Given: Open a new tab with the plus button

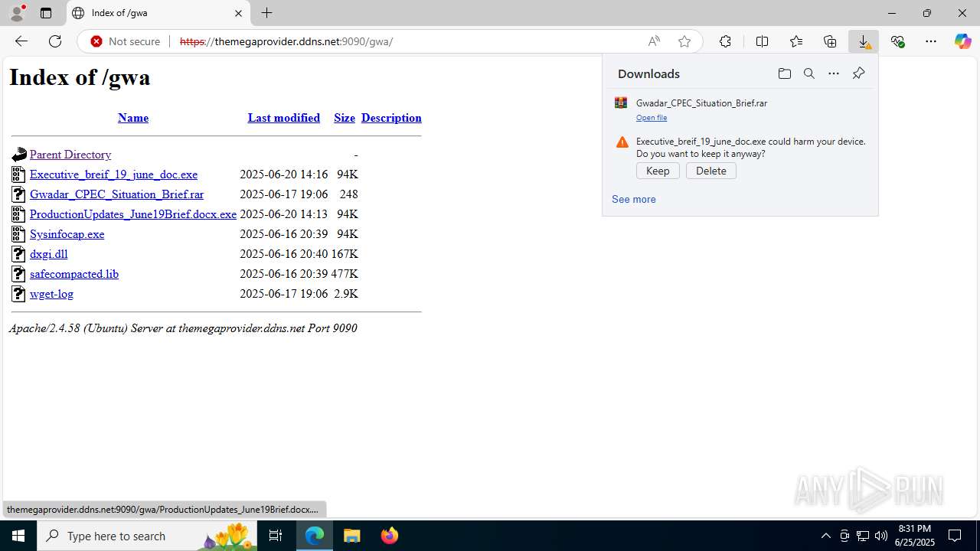Looking at the screenshot, I should 266,13.
